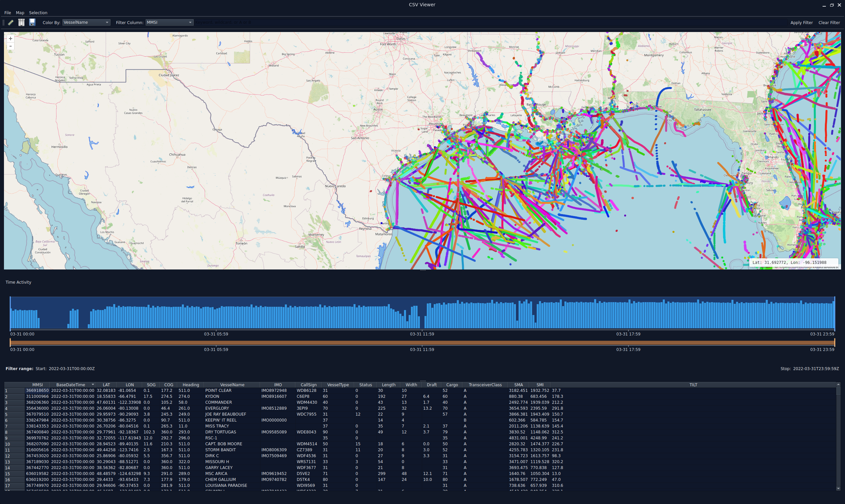Open the Map menu
Viewport: 845px width, 504px height.
pyautogui.click(x=20, y=13)
